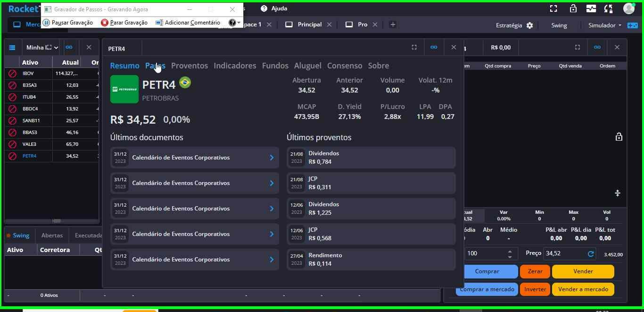The image size is (644, 312).
Task: Refresh the Preço price field
Action: tap(591, 254)
